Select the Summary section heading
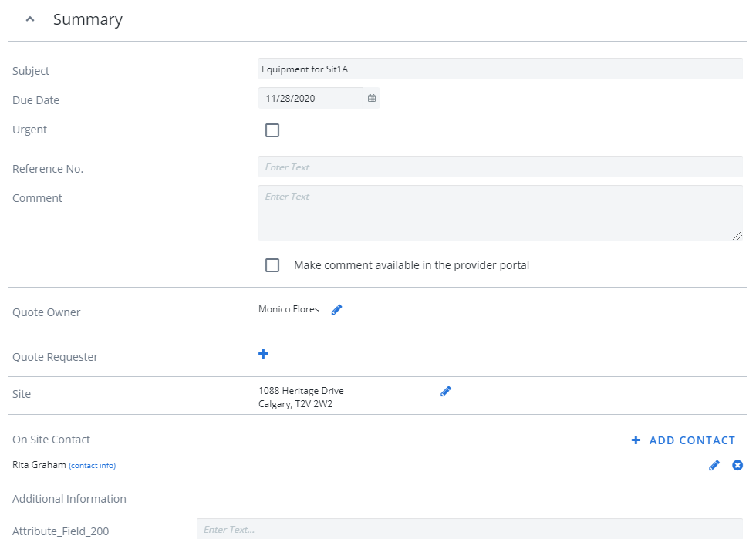This screenshot has width=756, height=539. click(88, 19)
